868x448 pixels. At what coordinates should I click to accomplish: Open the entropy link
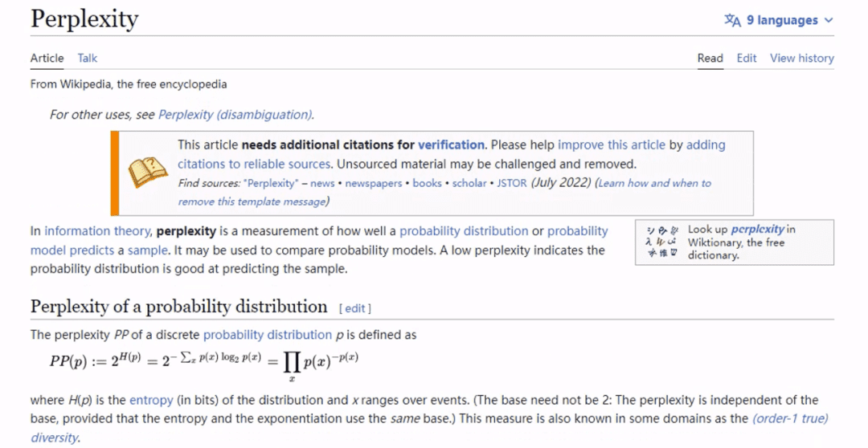coord(151,400)
